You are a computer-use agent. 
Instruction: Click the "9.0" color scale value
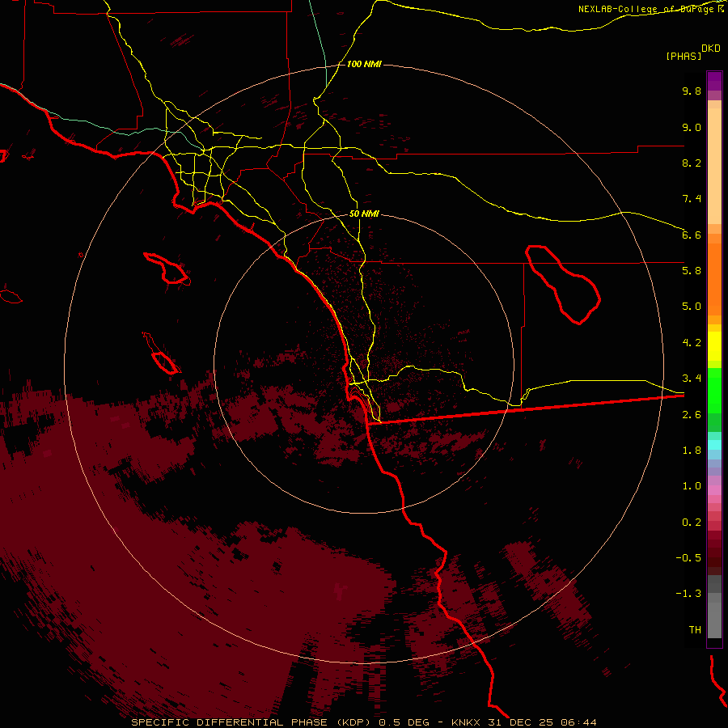tap(692, 127)
